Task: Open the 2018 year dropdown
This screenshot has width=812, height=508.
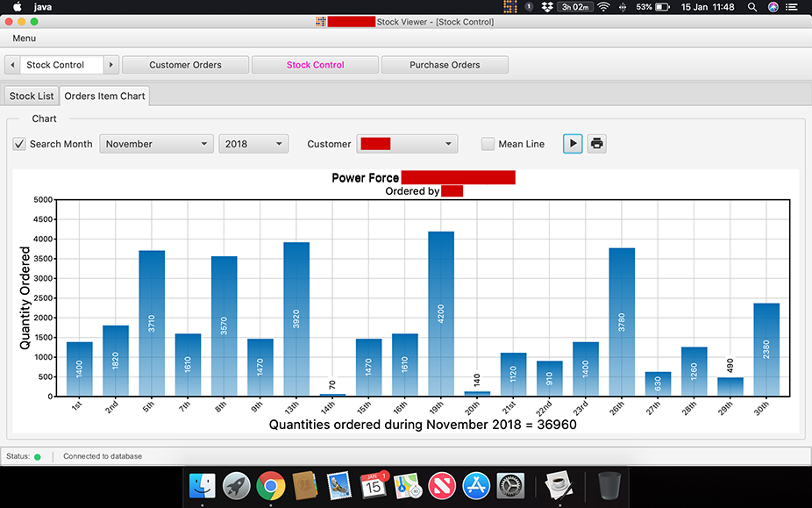Action: [x=253, y=144]
